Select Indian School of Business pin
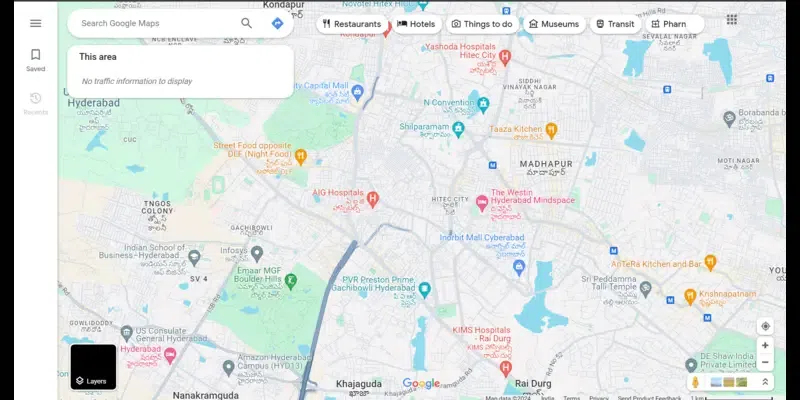Screen dimensions: 800x400 pos(194,258)
